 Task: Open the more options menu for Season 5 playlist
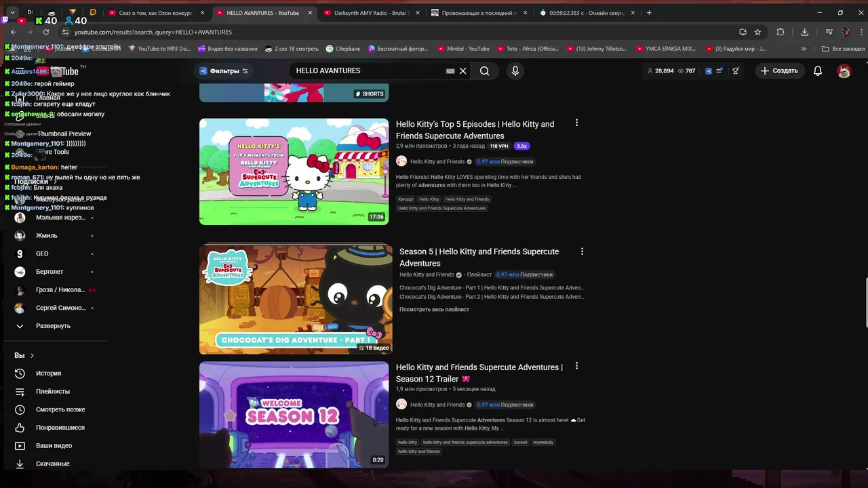click(582, 251)
